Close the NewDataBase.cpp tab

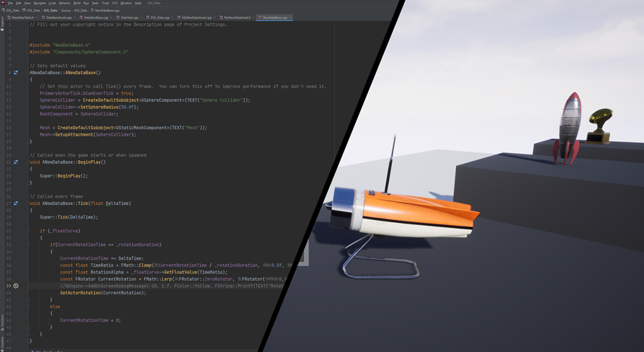(x=290, y=17)
